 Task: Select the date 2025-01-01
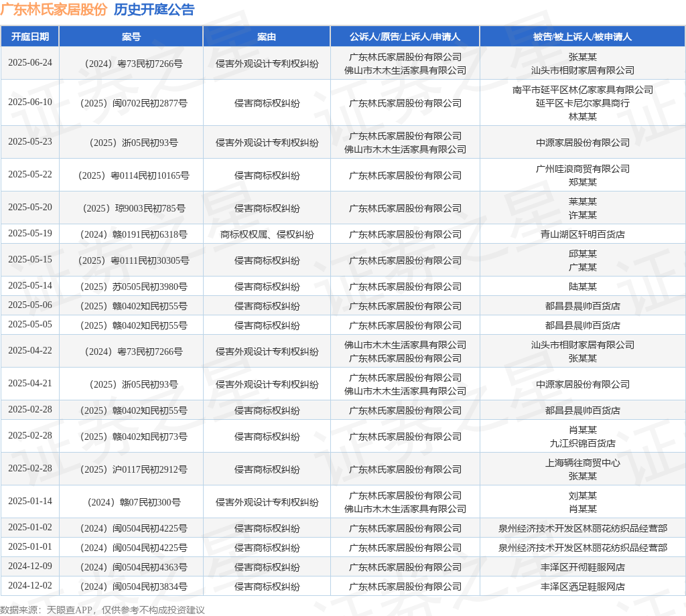pos(29,547)
